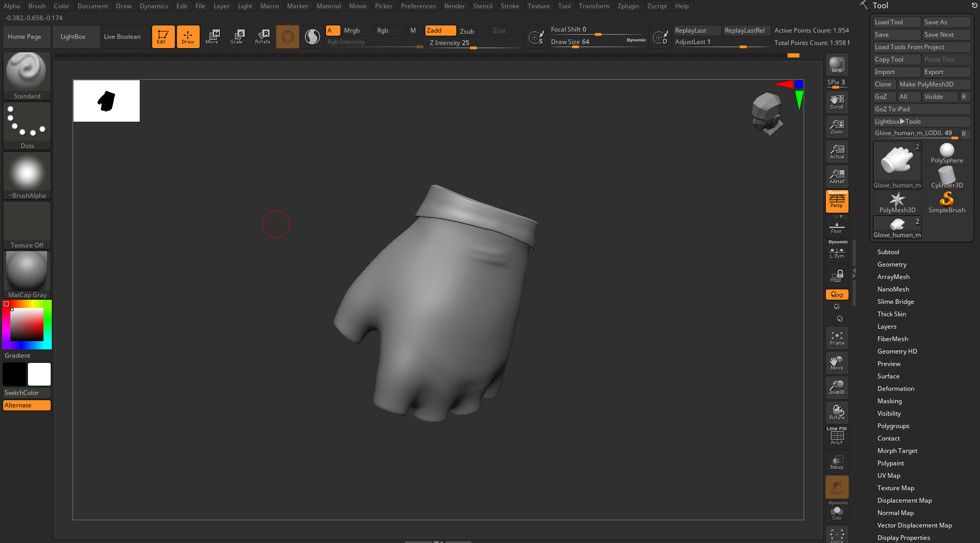The height and width of the screenshot is (543, 980).
Task: Click the AAHalf zoom icon
Action: pyautogui.click(x=837, y=177)
